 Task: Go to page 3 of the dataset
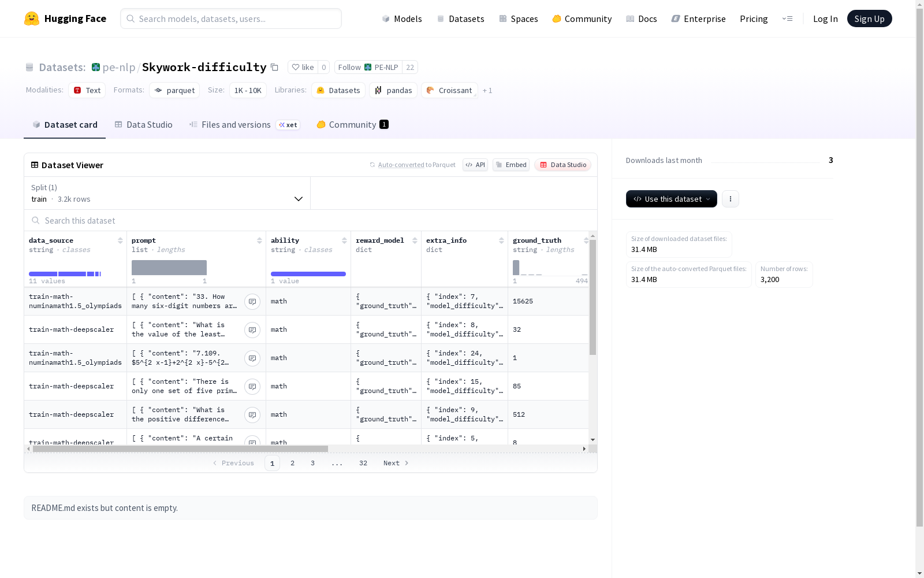313,463
